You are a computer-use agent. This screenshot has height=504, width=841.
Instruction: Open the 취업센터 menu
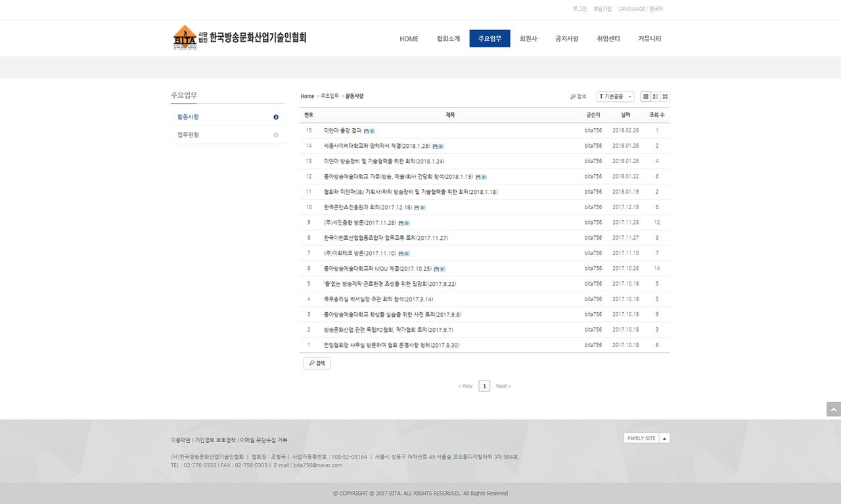click(608, 39)
